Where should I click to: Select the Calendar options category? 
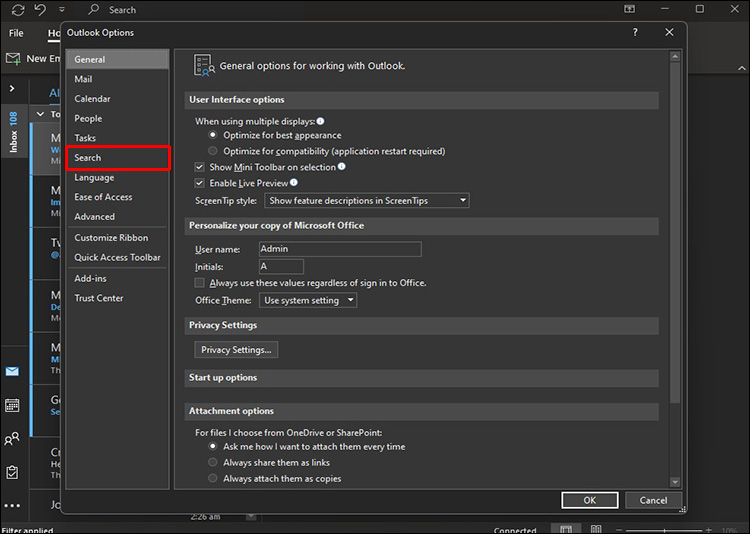(x=117, y=99)
